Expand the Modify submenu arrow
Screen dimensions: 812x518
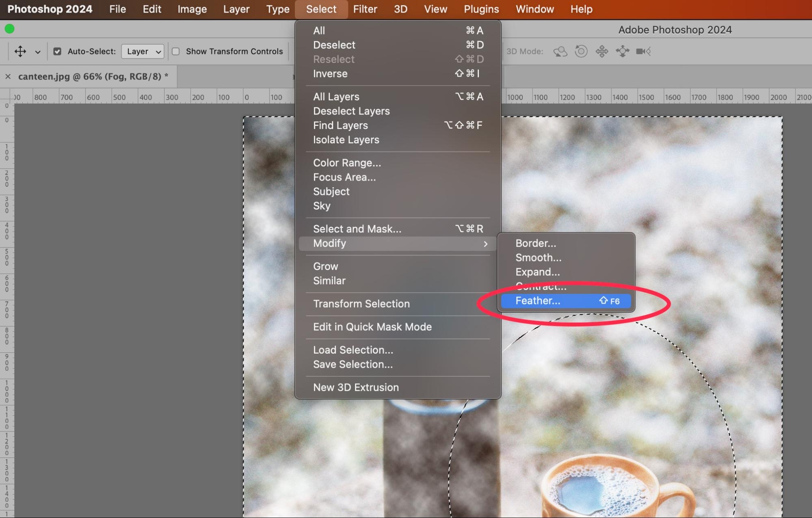(x=485, y=244)
